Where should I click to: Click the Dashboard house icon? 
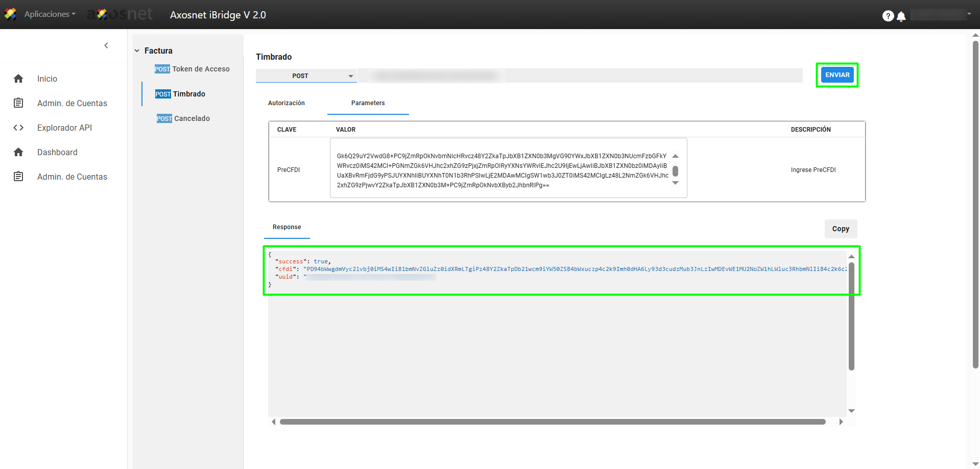pyautogui.click(x=18, y=152)
